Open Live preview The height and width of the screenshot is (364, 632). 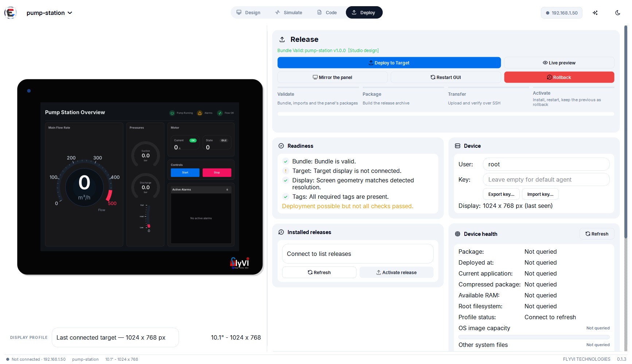click(x=559, y=63)
